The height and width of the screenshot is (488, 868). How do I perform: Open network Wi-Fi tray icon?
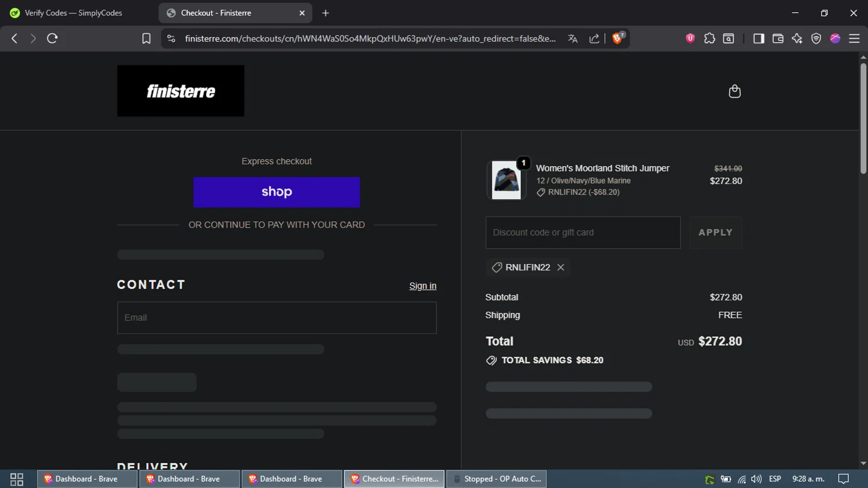741,479
